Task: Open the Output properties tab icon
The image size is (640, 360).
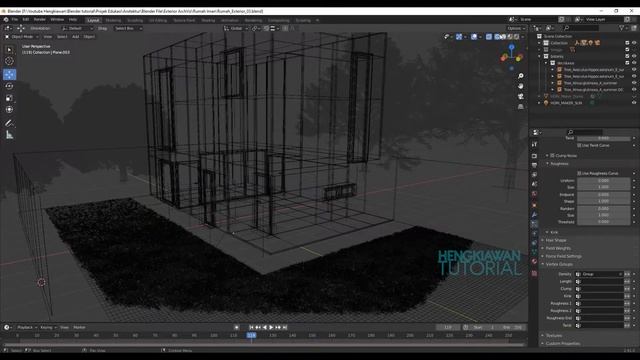Action: (x=534, y=165)
